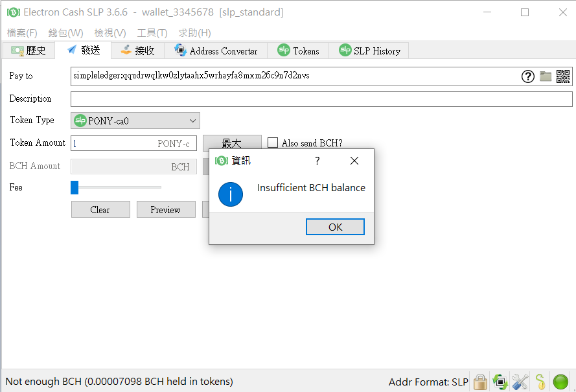
Task: Click Electron Cash logo in title bar
Action: (x=13, y=12)
